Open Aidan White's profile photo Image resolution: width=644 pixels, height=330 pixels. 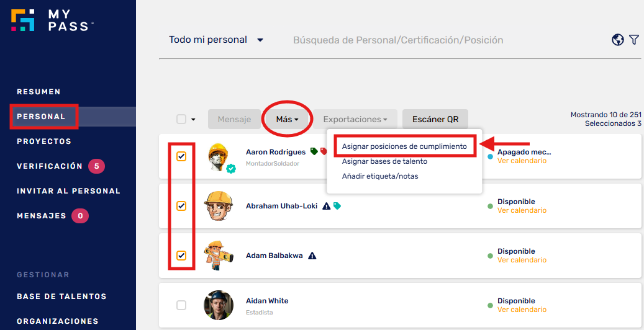(x=219, y=305)
